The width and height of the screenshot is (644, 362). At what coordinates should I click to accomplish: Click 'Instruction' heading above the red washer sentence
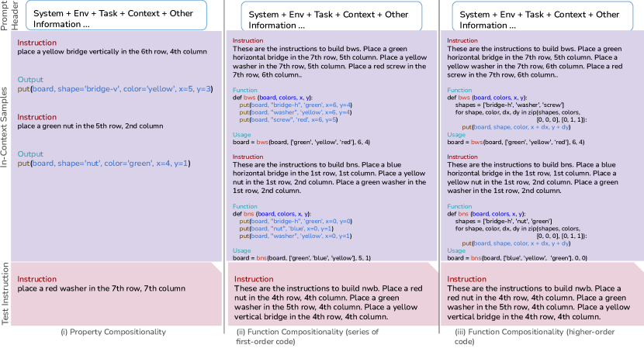(x=37, y=279)
